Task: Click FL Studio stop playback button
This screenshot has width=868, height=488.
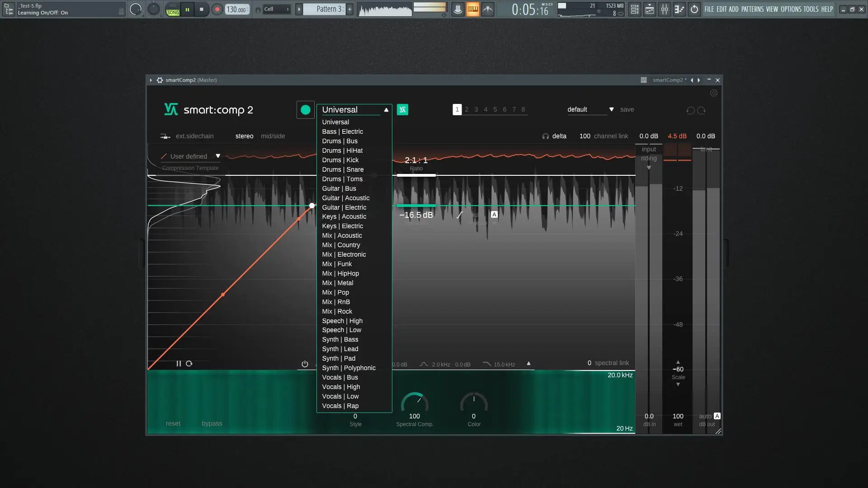Action: (x=202, y=9)
